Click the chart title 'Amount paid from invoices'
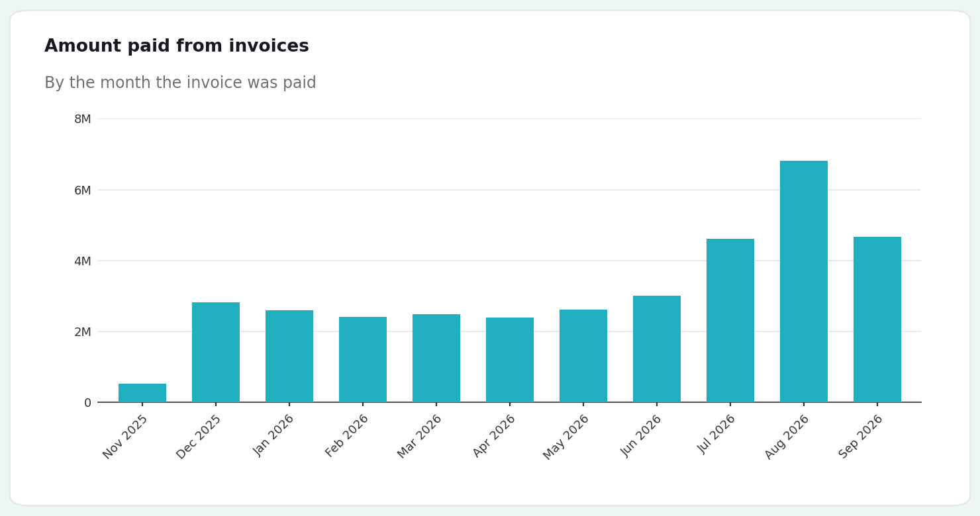Viewport: 980px width, 516px height. 177,46
